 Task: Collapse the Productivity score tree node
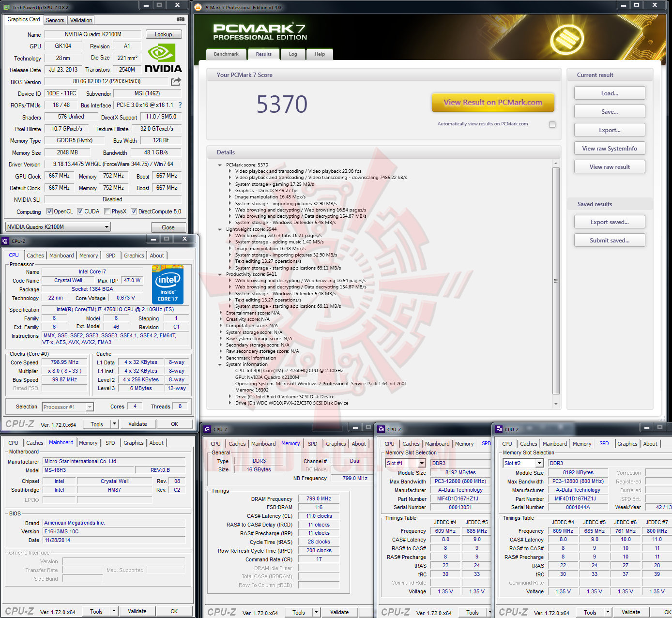[x=220, y=274]
